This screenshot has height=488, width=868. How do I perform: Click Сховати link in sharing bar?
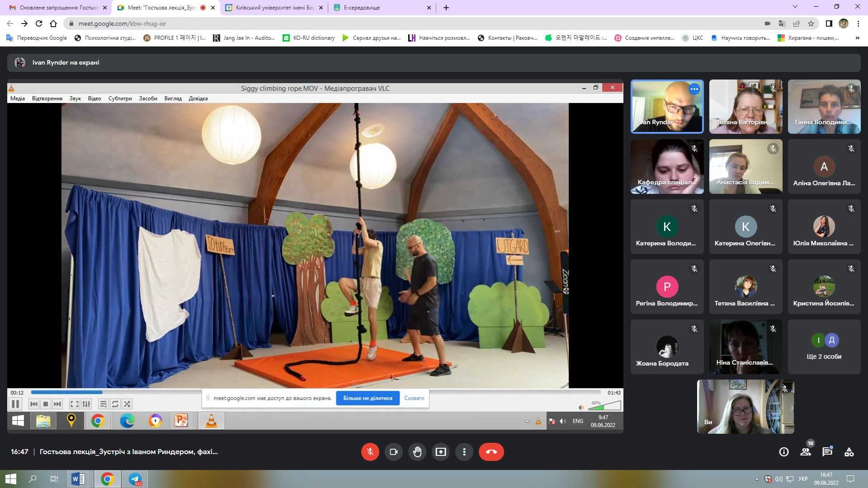[x=414, y=398]
